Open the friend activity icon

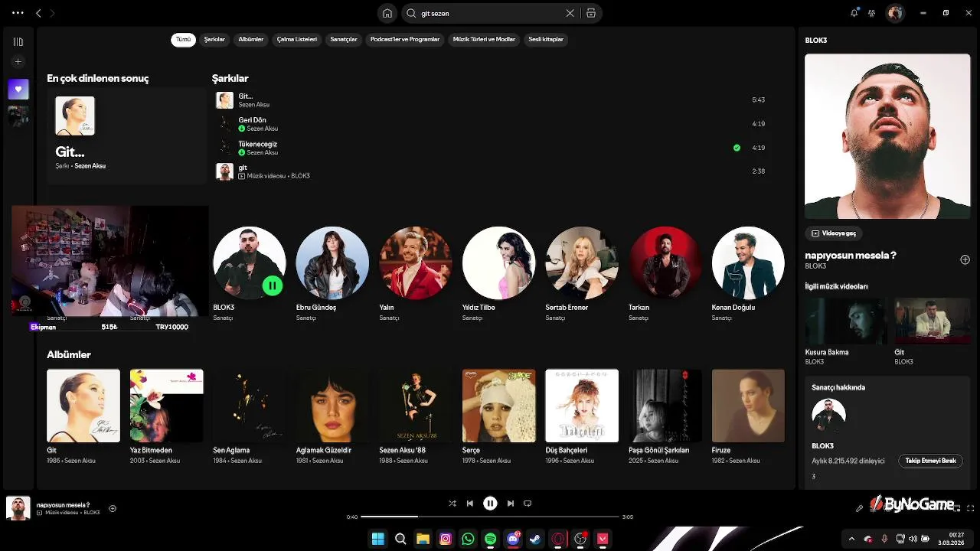click(x=873, y=13)
